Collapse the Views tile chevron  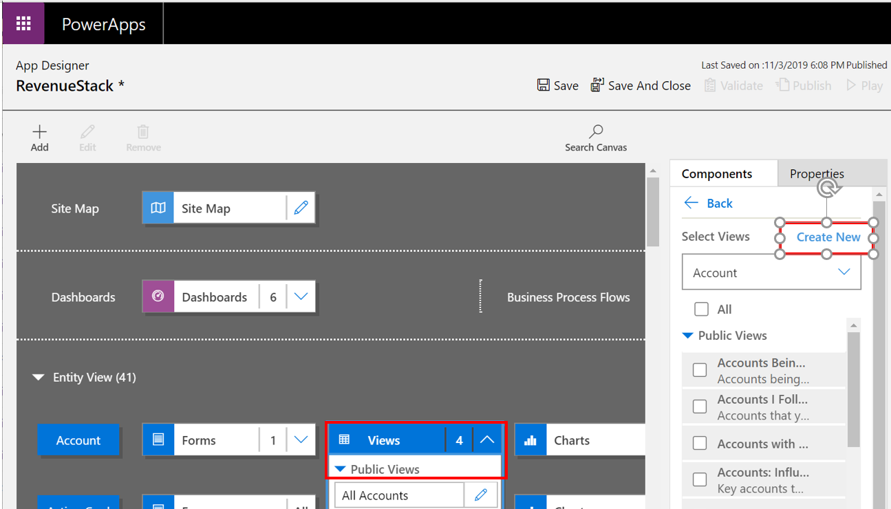(487, 440)
